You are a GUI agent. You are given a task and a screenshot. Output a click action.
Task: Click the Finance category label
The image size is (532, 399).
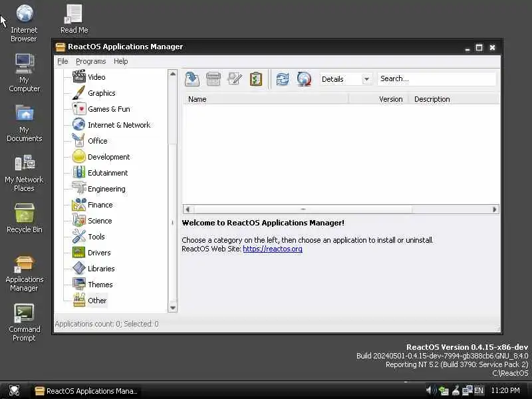[x=100, y=205]
